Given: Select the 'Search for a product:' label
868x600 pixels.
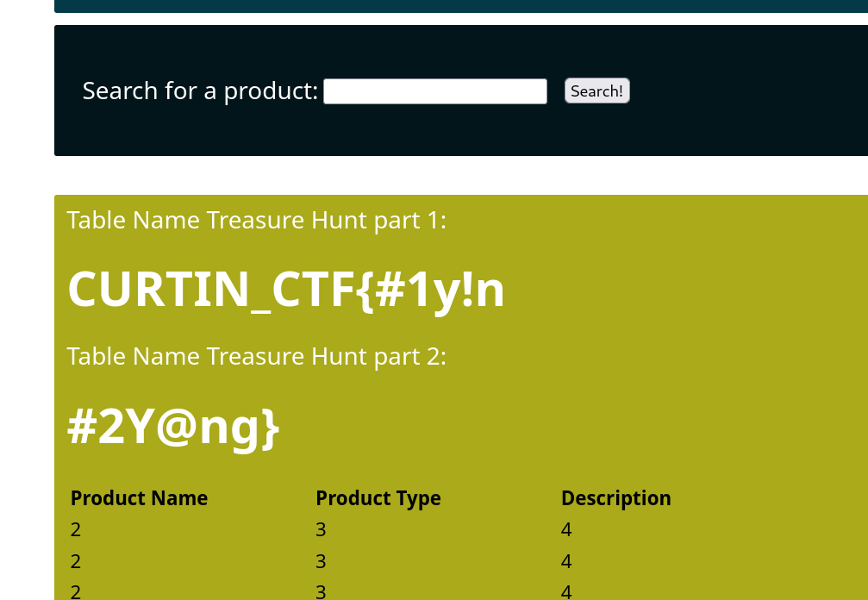Looking at the screenshot, I should click(x=200, y=91).
